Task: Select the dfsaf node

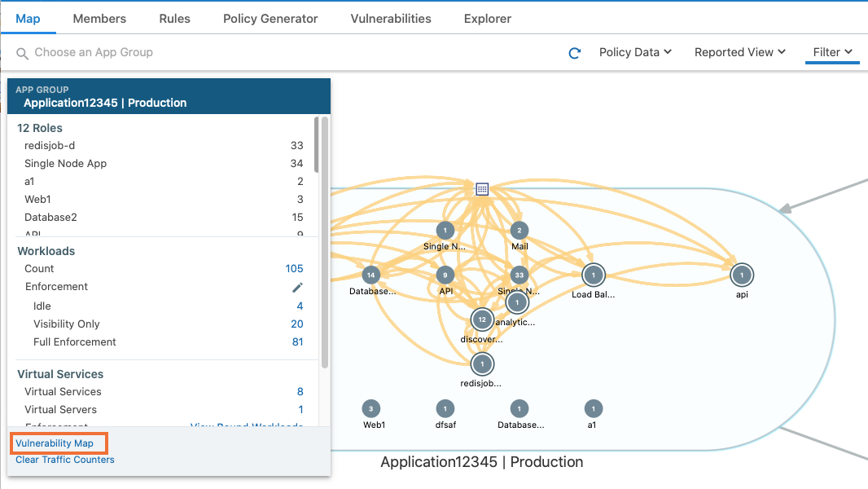Action: [x=445, y=408]
